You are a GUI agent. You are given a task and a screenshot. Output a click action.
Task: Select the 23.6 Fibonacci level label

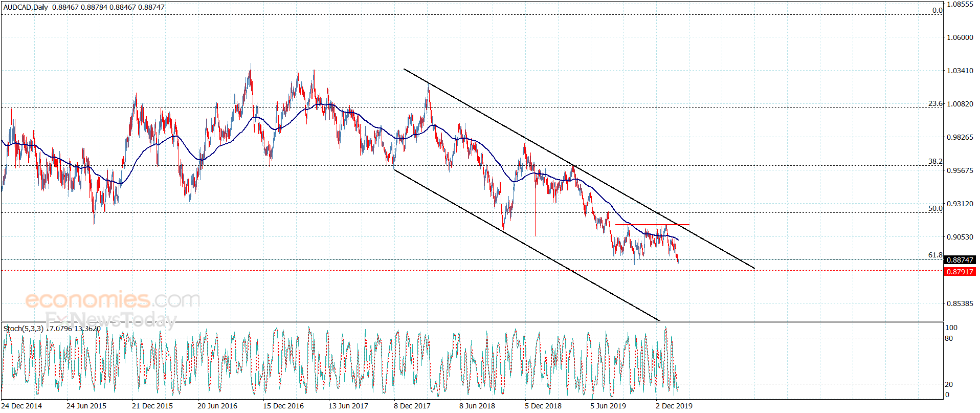tap(936, 103)
